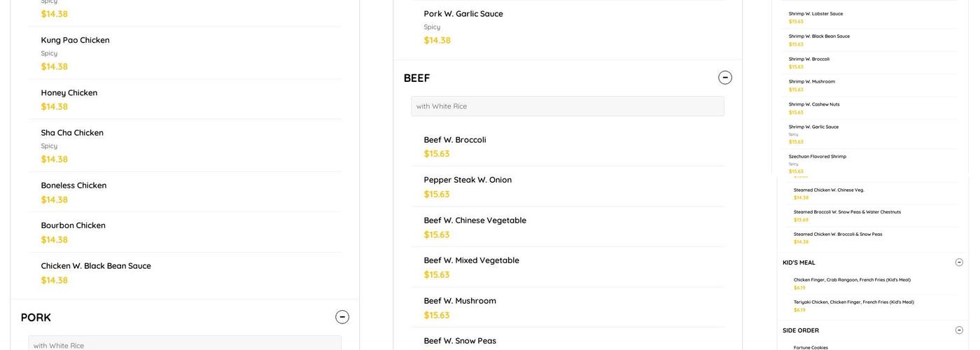980x350 pixels.
Task: Open Pepper Steak W. Onion
Action: [468, 180]
